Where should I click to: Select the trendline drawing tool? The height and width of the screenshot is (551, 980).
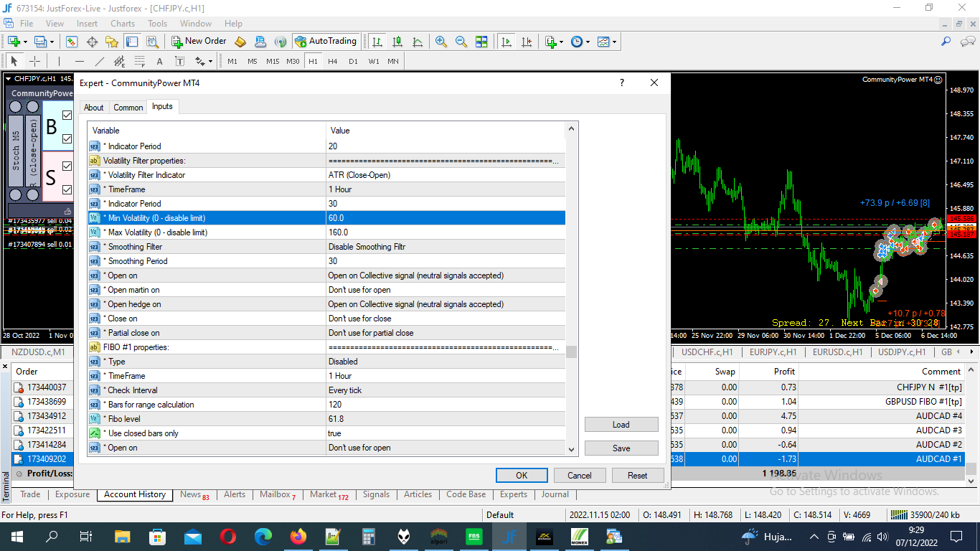(x=99, y=61)
